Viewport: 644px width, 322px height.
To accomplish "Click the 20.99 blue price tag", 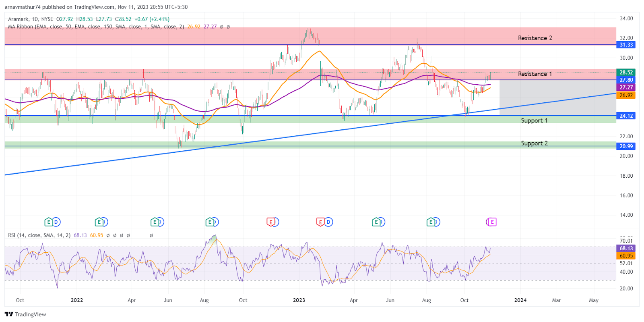I will click(x=626, y=146).
